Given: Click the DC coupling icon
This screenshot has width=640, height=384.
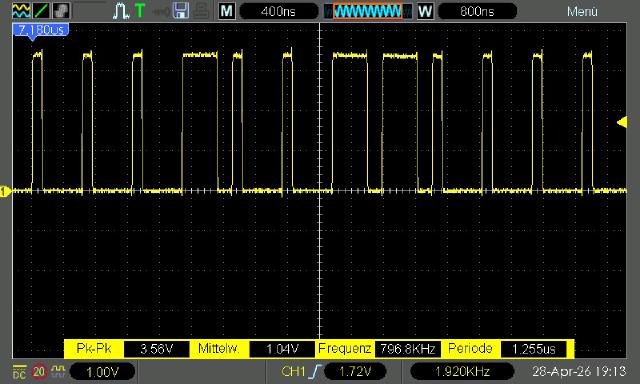Looking at the screenshot, I should (19, 372).
